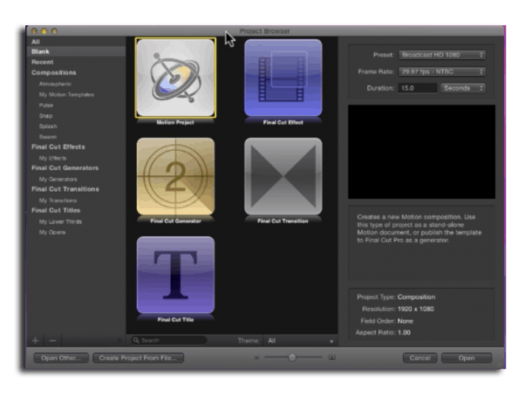The height and width of the screenshot is (395, 532).
Task: Click the small thumbnail size icon
Action: click(256, 358)
